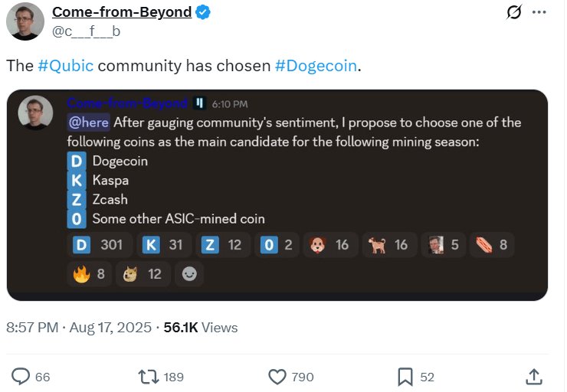The height and width of the screenshot is (392, 567).
Task: Click the Z reaction showing 12
Action: point(223,245)
